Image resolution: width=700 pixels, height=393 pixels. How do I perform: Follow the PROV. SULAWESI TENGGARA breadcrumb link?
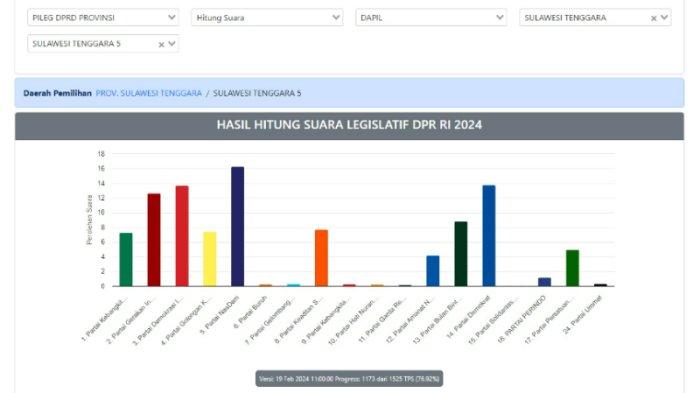(149, 93)
